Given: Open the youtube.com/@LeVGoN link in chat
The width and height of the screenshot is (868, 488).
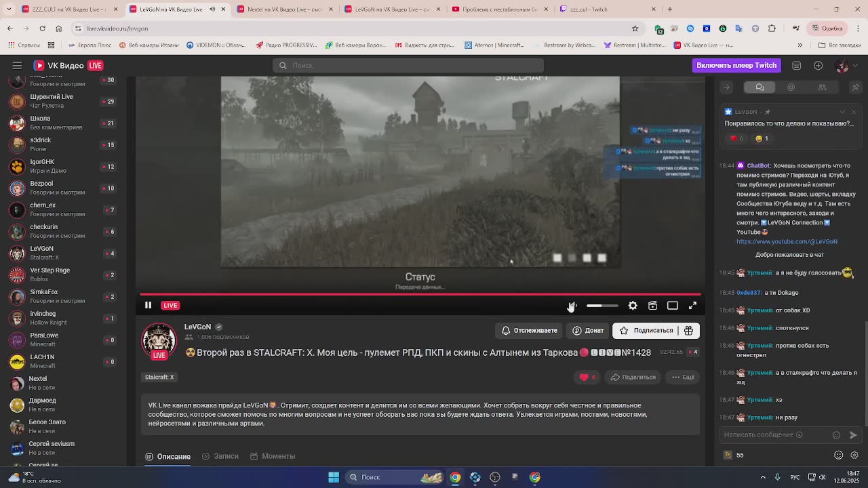Looking at the screenshot, I should [787, 241].
